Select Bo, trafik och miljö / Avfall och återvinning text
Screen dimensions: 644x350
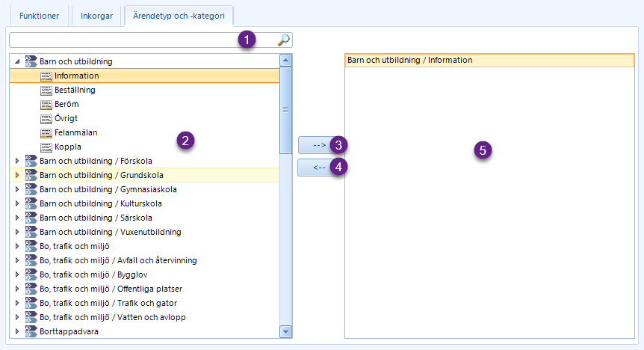(x=118, y=260)
